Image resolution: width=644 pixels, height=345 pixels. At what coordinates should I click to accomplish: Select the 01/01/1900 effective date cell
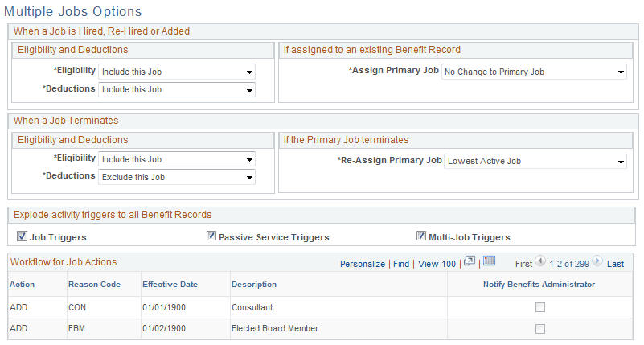pos(164,307)
